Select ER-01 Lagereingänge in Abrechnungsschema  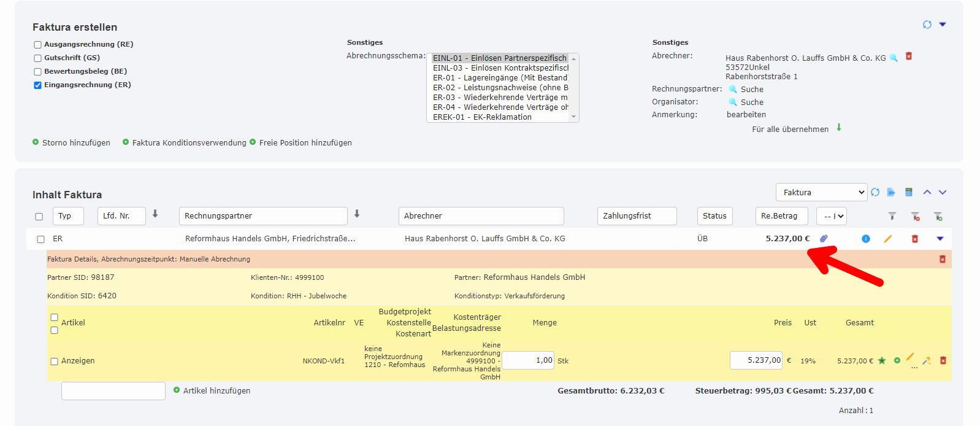pyautogui.click(x=500, y=78)
